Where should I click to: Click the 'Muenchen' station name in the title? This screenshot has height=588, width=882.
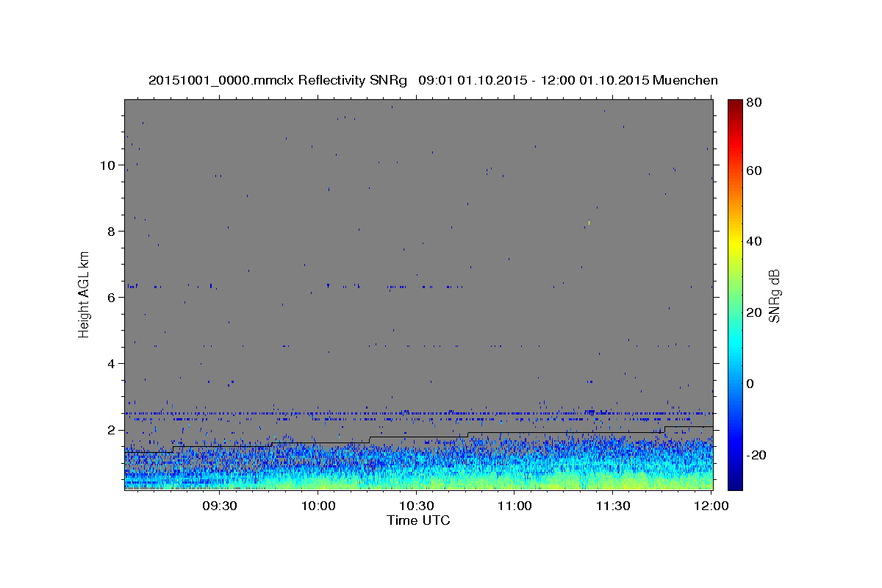tap(685, 80)
